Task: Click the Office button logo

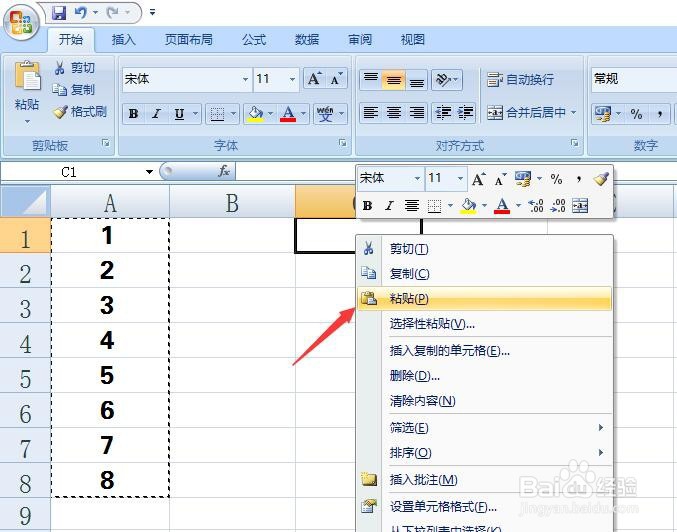Action: tap(21, 22)
